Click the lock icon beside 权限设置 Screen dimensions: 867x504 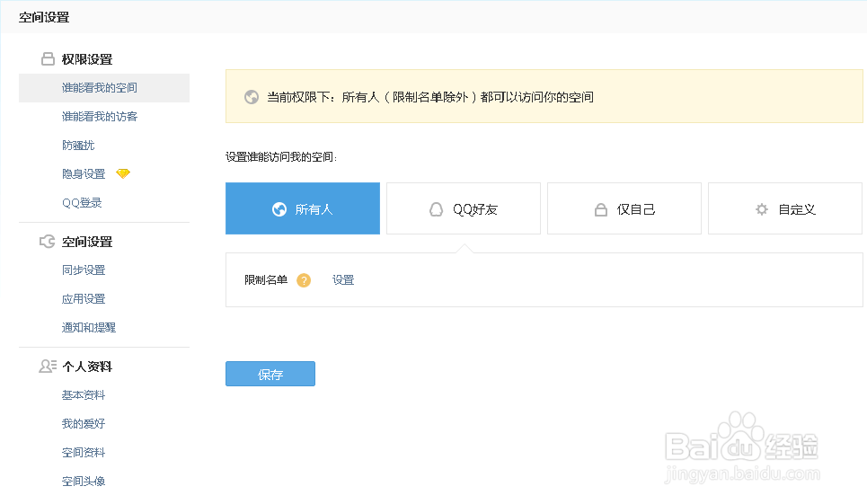pos(49,59)
